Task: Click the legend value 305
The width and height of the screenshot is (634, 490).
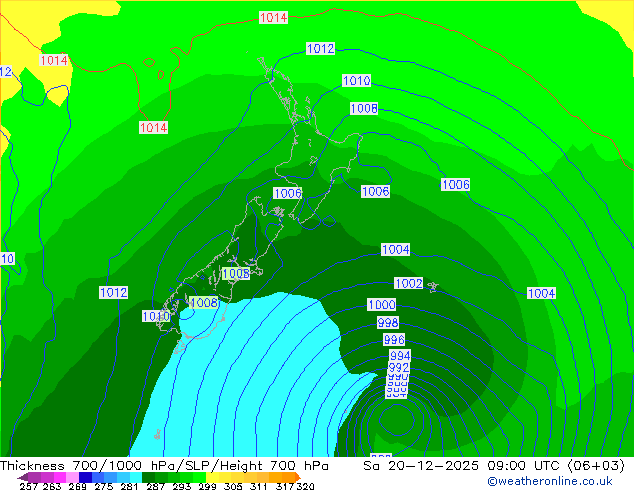Action: point(233,486)
